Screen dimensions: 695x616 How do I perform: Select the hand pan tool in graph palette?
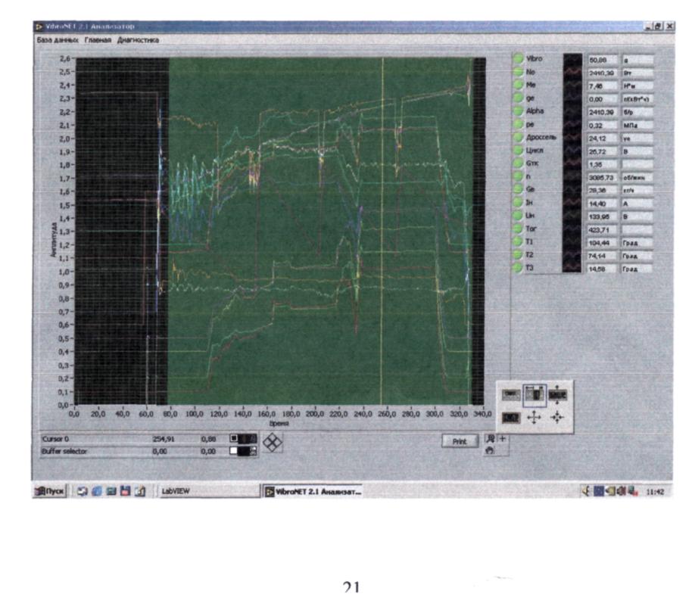(x=490, y=451)
